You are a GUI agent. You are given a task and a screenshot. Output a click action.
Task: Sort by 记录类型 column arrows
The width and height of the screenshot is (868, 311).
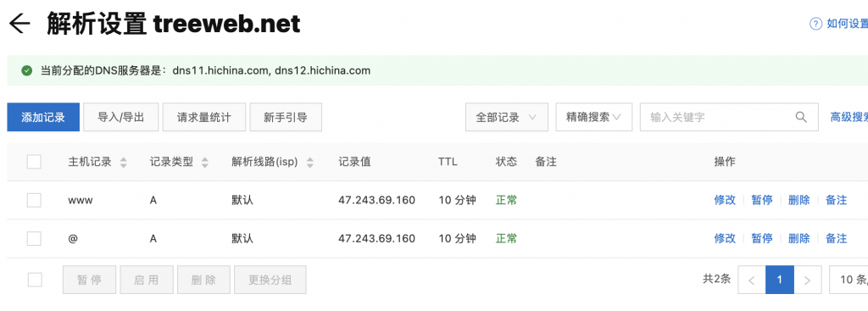[x=205, y=163]
